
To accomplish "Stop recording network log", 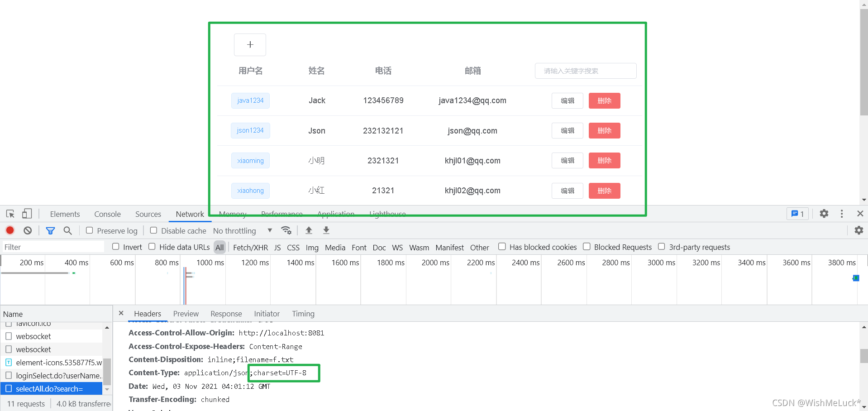I will tap(10, 230).
